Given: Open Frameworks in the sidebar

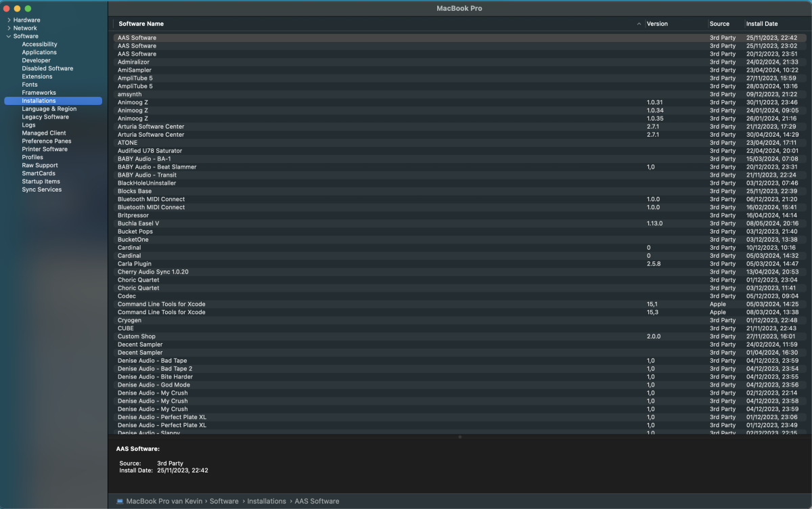Looking at the screenshot, I should click(39, 93).
